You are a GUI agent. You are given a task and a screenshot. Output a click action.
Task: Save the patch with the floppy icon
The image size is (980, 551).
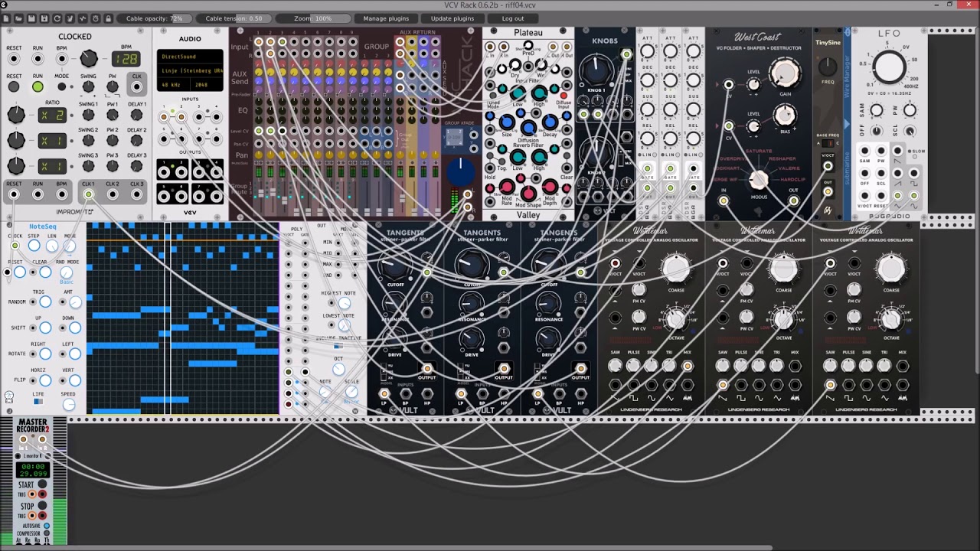pos(33,18)
